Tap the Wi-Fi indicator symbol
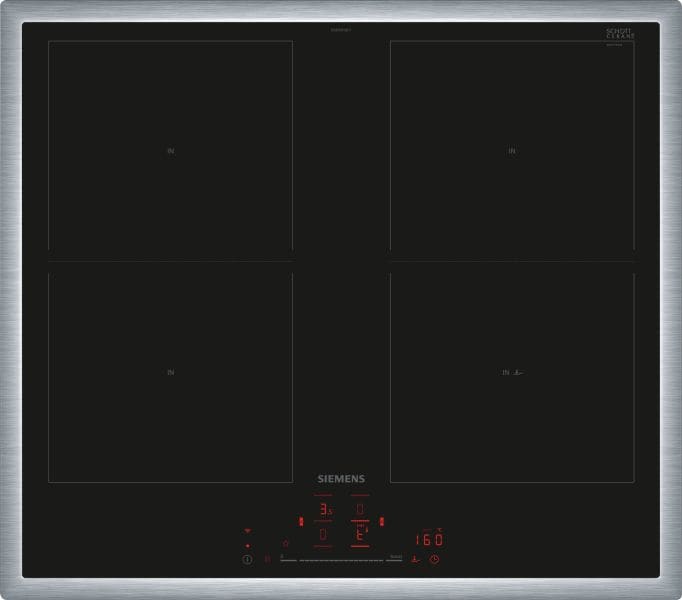This screenshot has height=600, width=682. pos(247,531)
